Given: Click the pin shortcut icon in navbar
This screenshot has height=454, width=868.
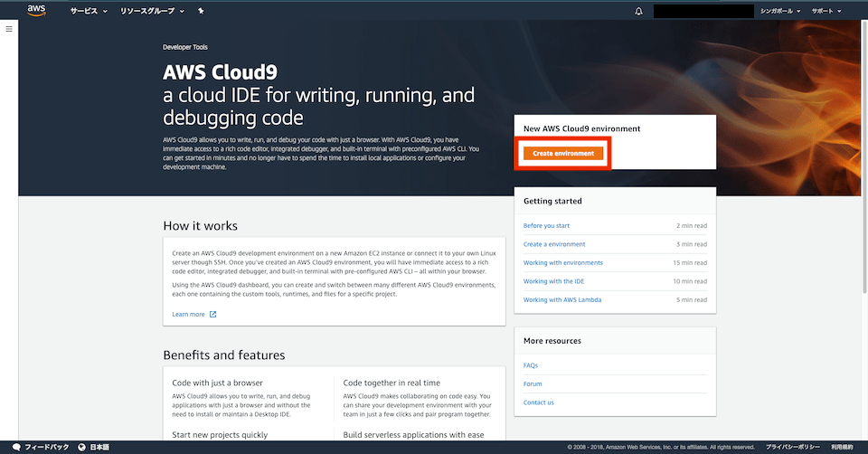Looking at the screenshot, I should coord(201,11).
